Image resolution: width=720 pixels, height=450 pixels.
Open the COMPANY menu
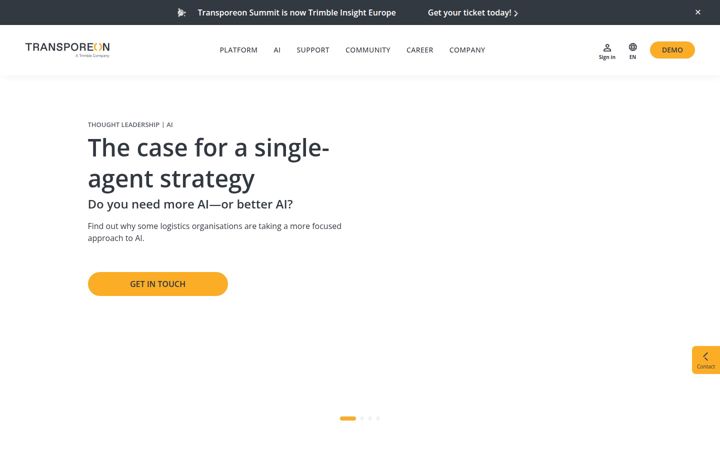click(x=467, y=50)
